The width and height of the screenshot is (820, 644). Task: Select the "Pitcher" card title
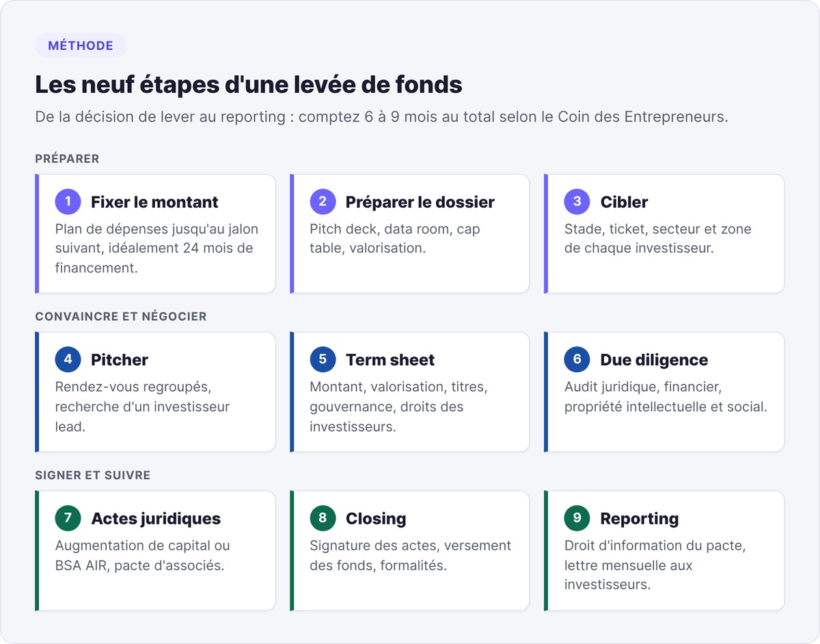tap(120, 361)
